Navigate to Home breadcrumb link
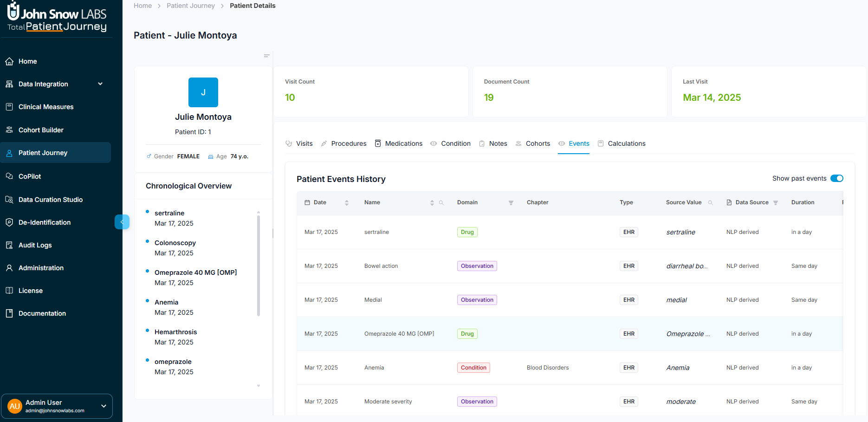This screenshot has width=868, height=422. tap(143, 6)
